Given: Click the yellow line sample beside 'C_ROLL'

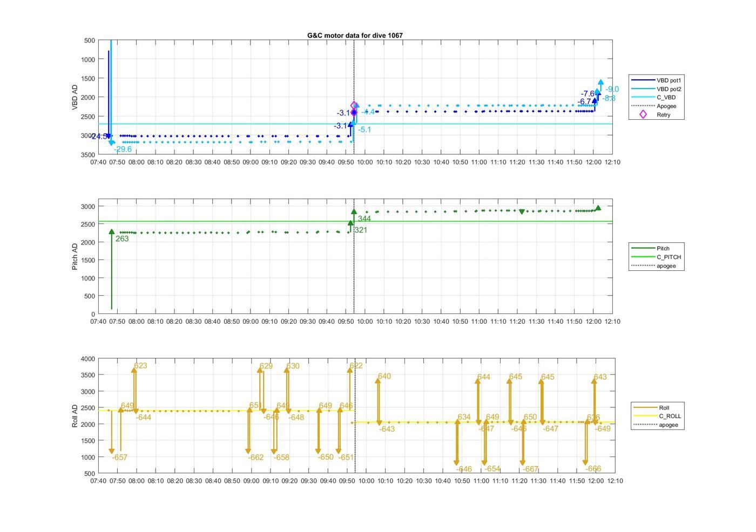Looking at the screenshot, I should coord(645,417).
